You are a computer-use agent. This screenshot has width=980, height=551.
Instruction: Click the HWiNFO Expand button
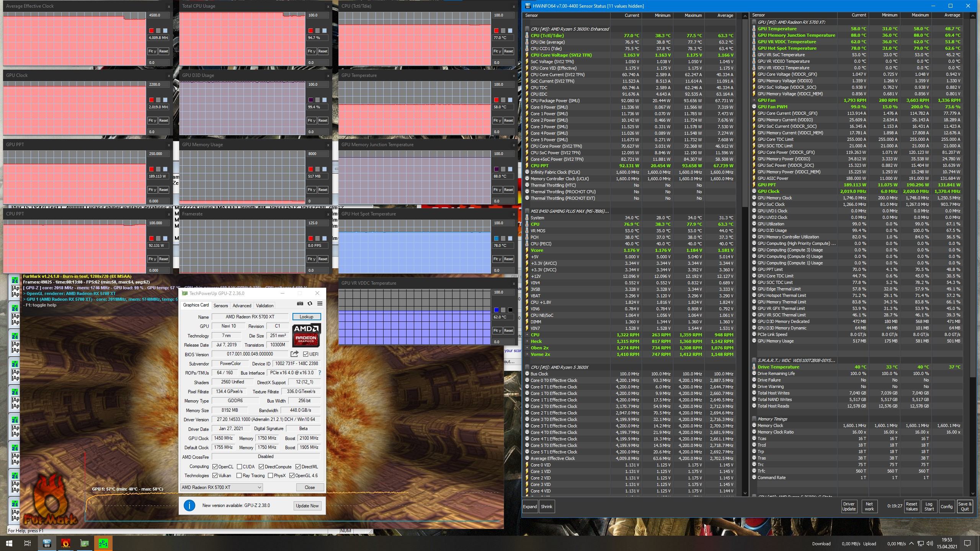click(x=530, y=507)
